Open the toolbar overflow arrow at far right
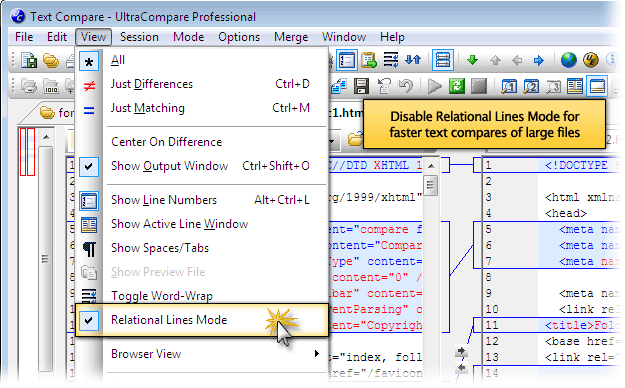Screen dimensions: 625x388 point(617,92)
